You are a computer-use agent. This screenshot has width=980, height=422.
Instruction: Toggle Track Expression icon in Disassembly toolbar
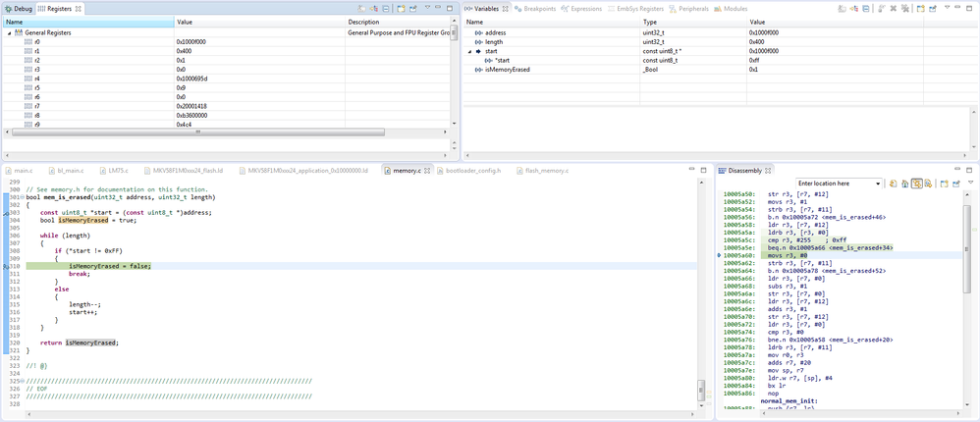pos(928,184)
